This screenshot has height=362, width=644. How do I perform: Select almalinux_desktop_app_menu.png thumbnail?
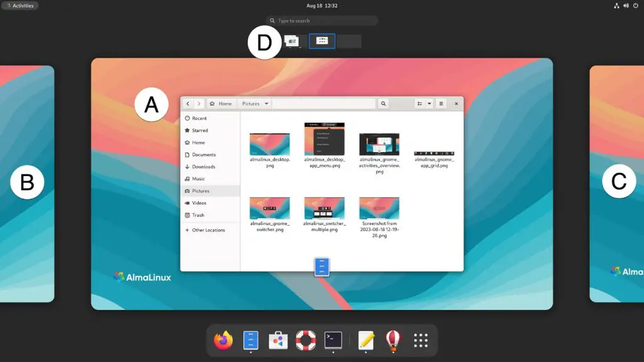coord(325,139)
